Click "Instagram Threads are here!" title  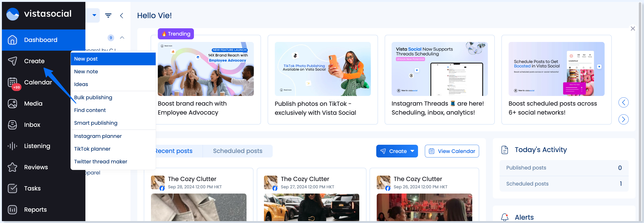pyautogui.click(x=438, y=108)
